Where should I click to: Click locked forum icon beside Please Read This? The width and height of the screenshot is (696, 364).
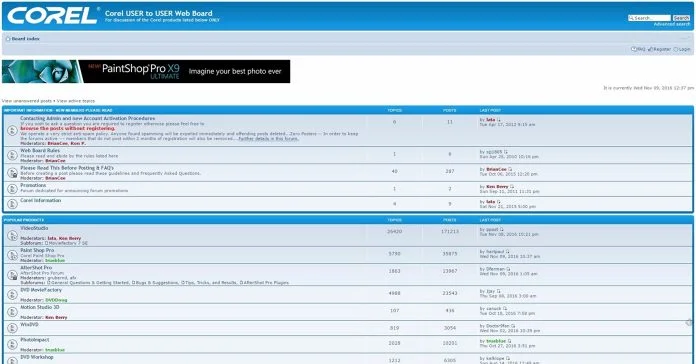pyautogui.click(x=12, y=172)
